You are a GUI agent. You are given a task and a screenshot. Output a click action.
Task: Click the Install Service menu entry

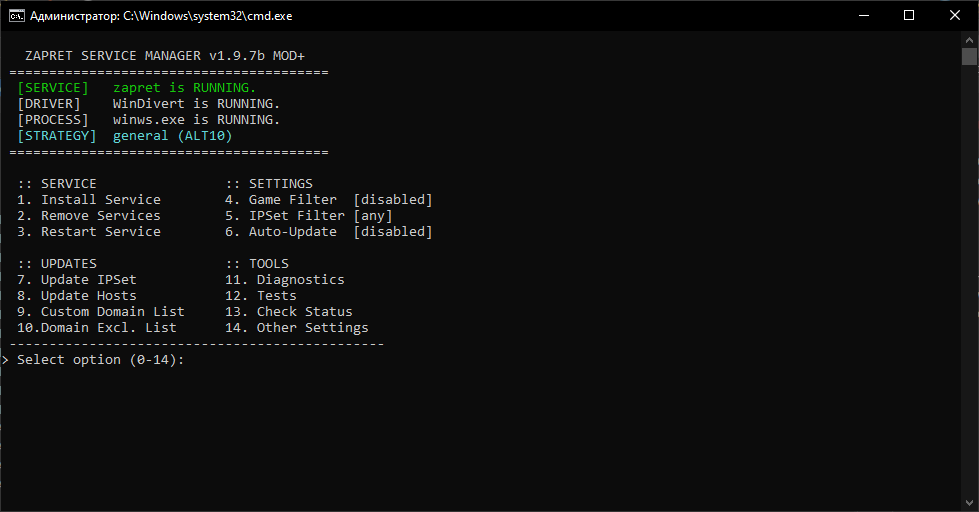tap(100, 200)
